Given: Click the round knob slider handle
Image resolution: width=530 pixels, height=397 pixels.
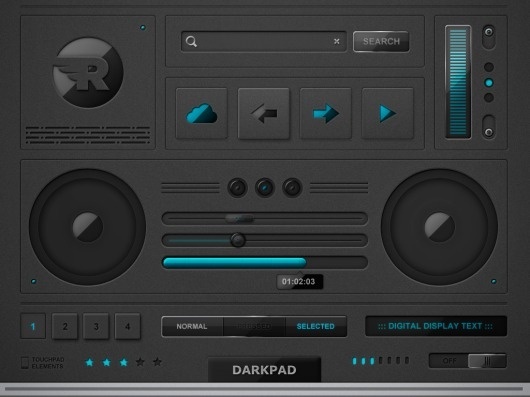Looking at the screenshot, I should [238, 240].
